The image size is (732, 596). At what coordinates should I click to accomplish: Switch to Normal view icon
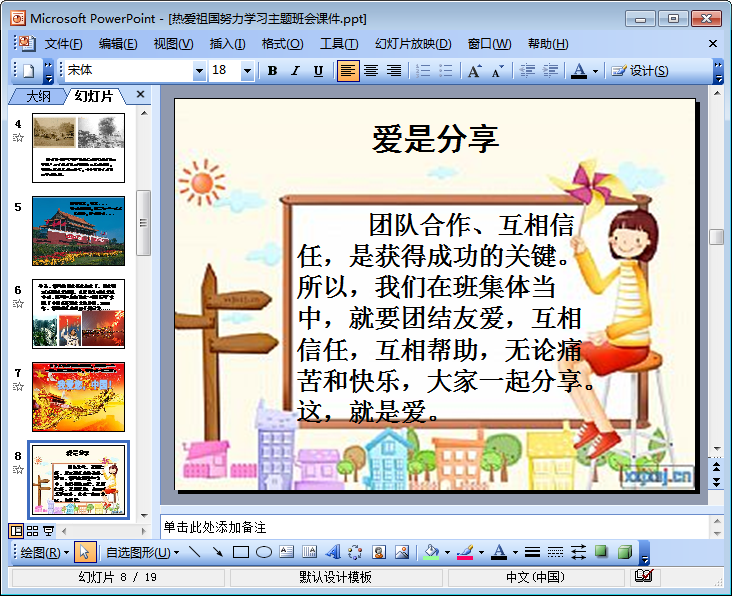(16, 531)
